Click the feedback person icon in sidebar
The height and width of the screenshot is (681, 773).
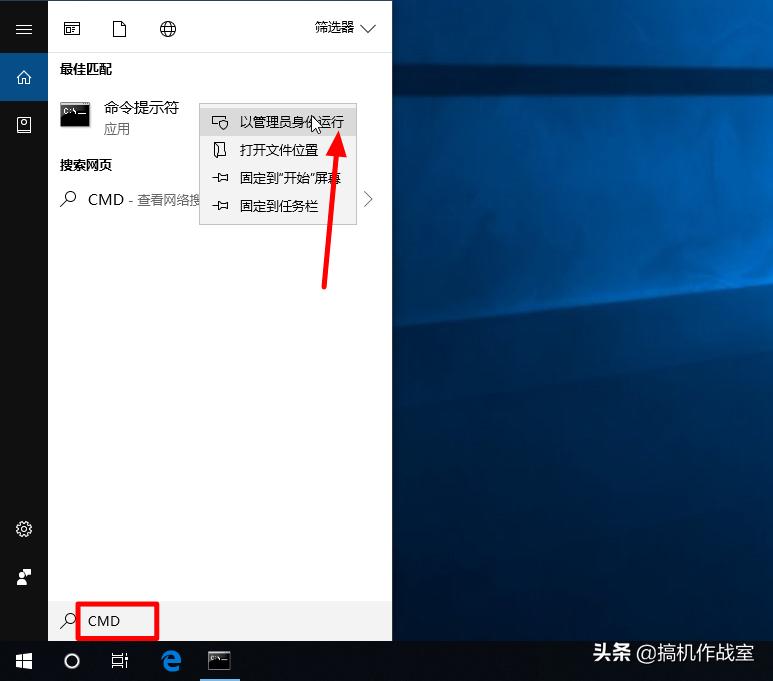point(24,576)
